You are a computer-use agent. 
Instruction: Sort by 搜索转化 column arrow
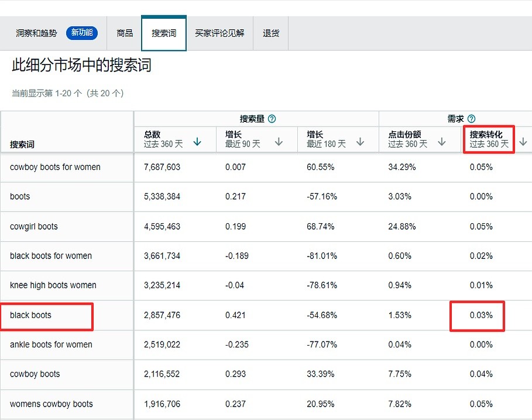[523, 142]
